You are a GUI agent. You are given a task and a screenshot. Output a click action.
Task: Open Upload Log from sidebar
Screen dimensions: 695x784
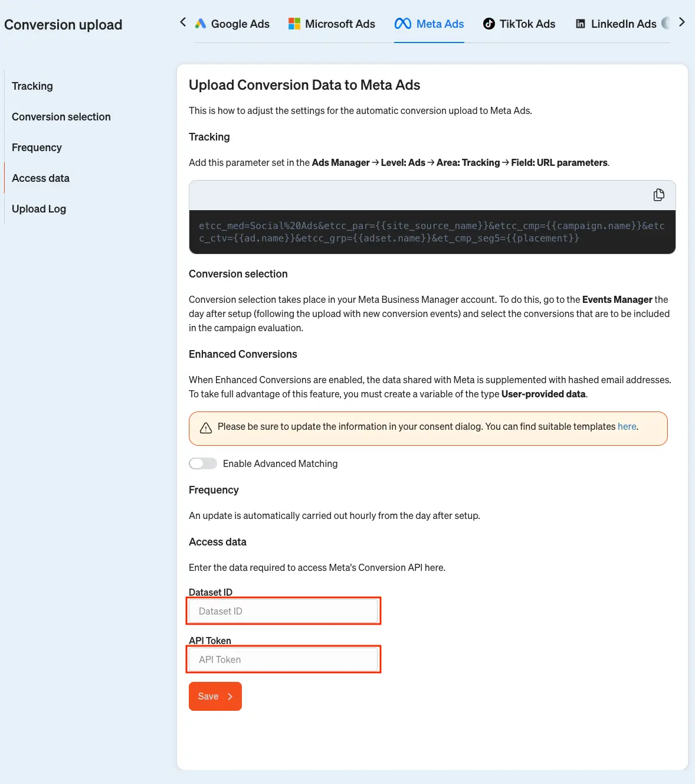(x=39, y=209)
